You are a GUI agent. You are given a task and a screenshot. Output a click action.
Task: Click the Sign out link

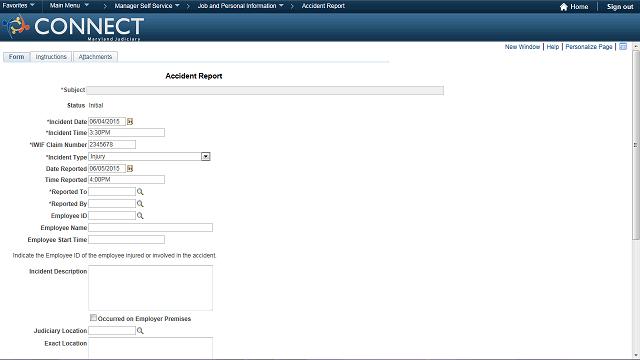(620, 7)
